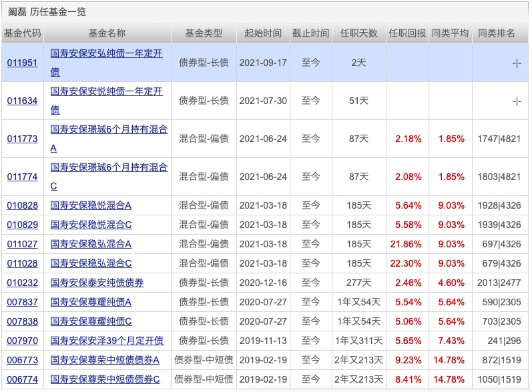Click the 截止时间 column header

click(311, 33)
